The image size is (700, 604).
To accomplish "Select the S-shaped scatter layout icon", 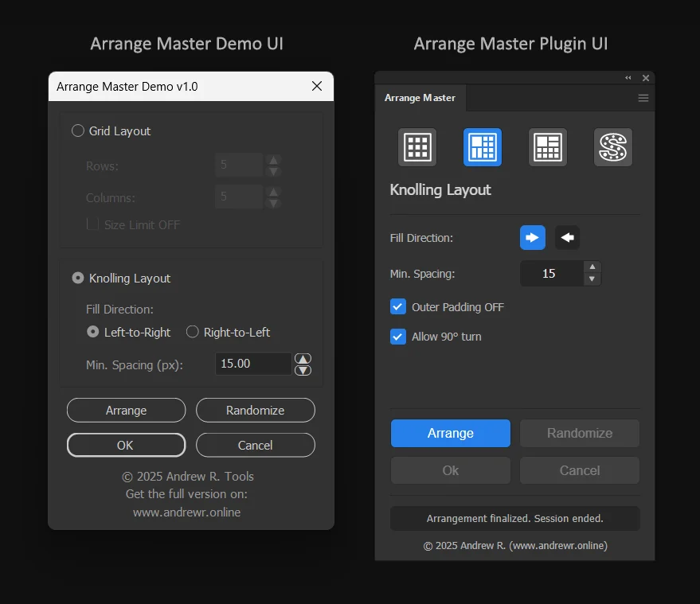I will click(x=613, y=147).
